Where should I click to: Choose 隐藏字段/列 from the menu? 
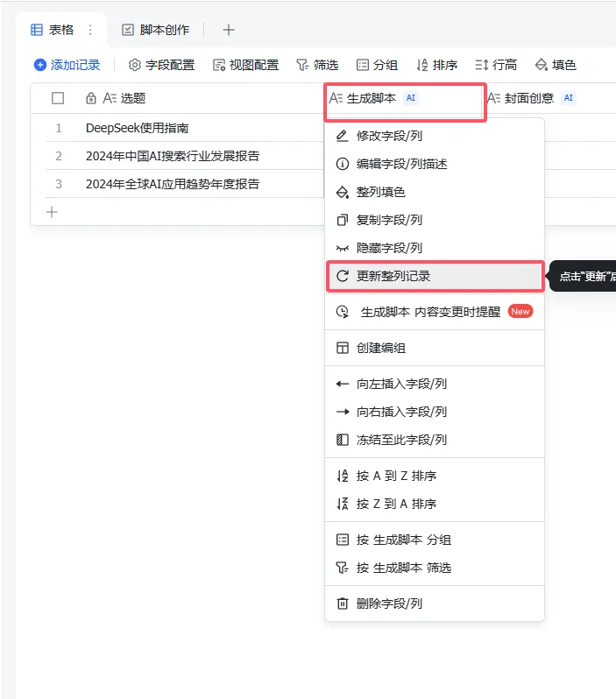click(435, 248)
